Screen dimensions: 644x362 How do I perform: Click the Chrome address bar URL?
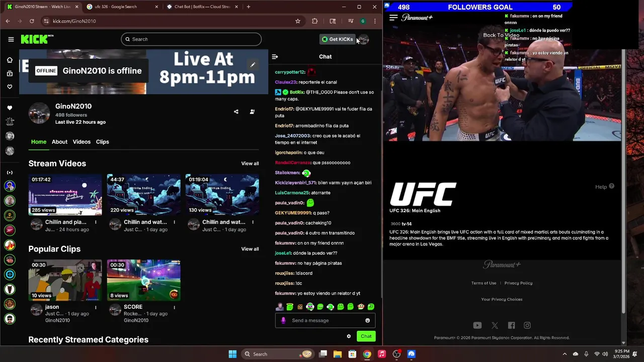[x=74, y=21]
